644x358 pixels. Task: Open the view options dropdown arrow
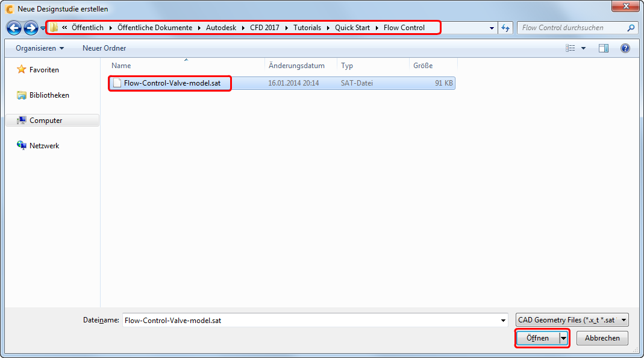[583, 48]
